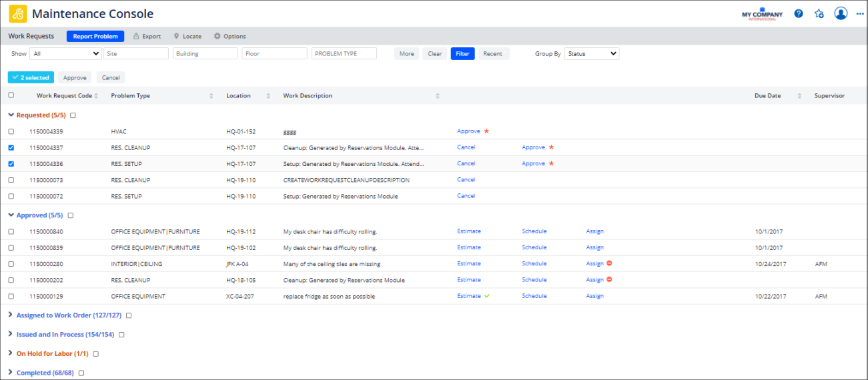Click the yellow application logo icon
868x380 pixels.
[18, 14]
